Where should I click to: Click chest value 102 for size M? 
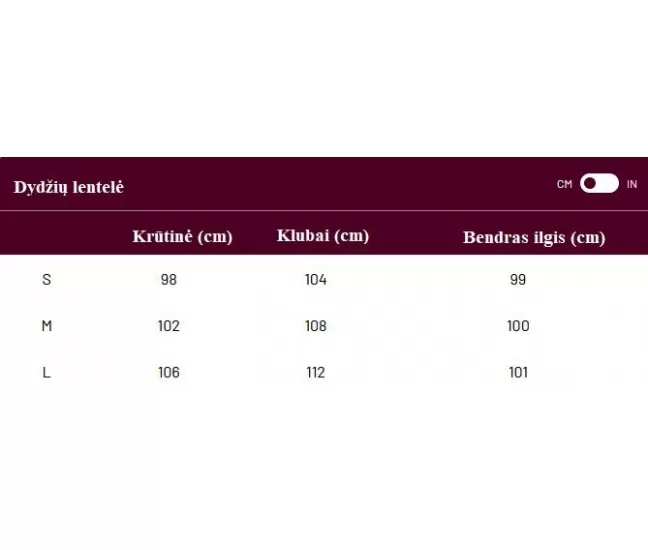[x=169, y=326]
